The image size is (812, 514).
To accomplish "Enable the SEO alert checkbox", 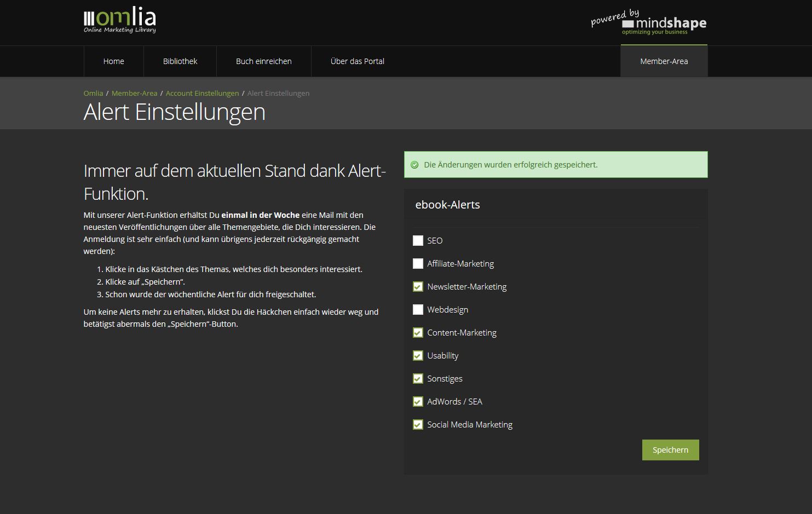I will (x=418, y=240).
